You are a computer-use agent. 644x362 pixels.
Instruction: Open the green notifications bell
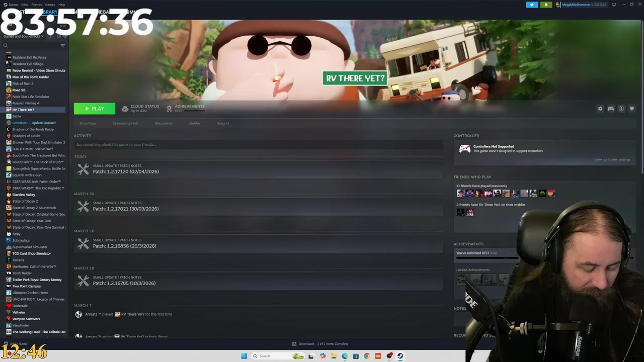tap(546, 5)
